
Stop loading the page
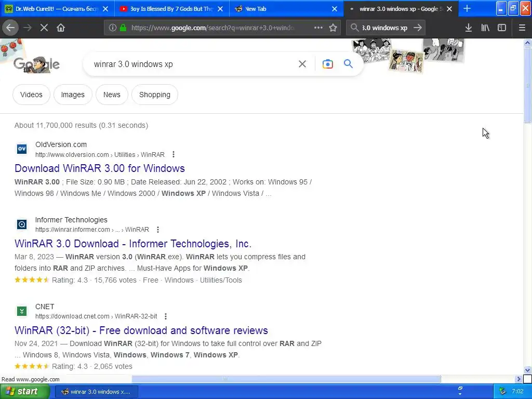(44, 28)
